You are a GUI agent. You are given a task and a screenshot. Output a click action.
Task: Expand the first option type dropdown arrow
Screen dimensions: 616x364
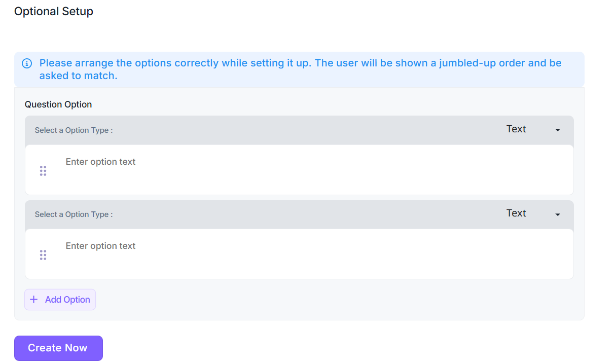tap(558, 130)
